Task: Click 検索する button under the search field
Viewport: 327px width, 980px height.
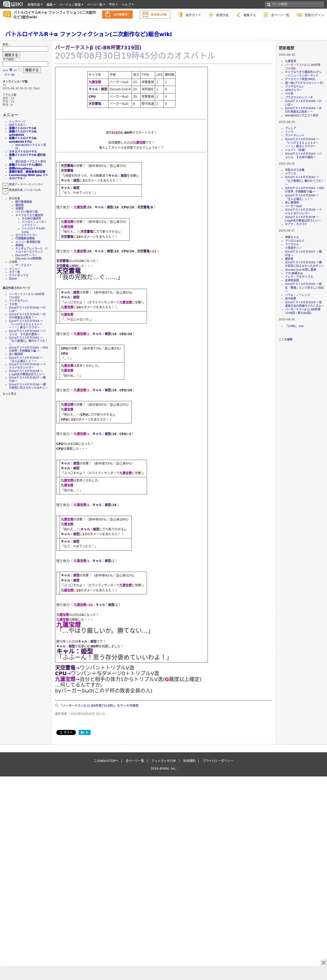Action: [x=11, y=55]
